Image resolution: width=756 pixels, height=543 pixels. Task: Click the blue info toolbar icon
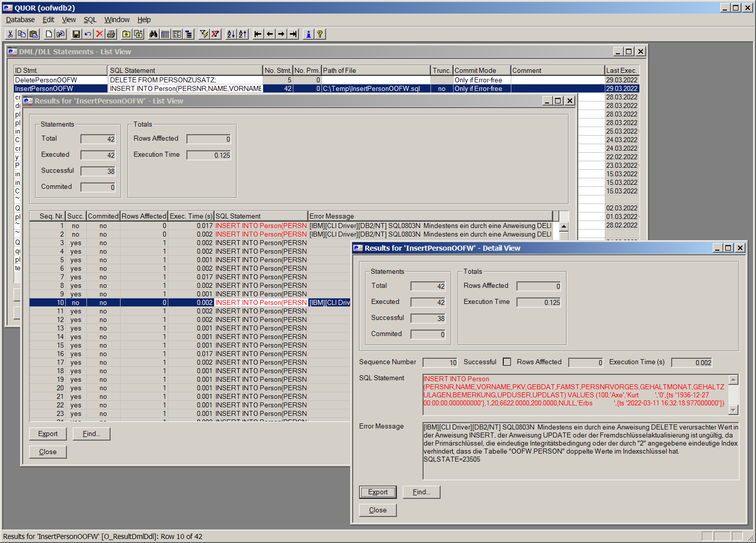click(308, 34)
